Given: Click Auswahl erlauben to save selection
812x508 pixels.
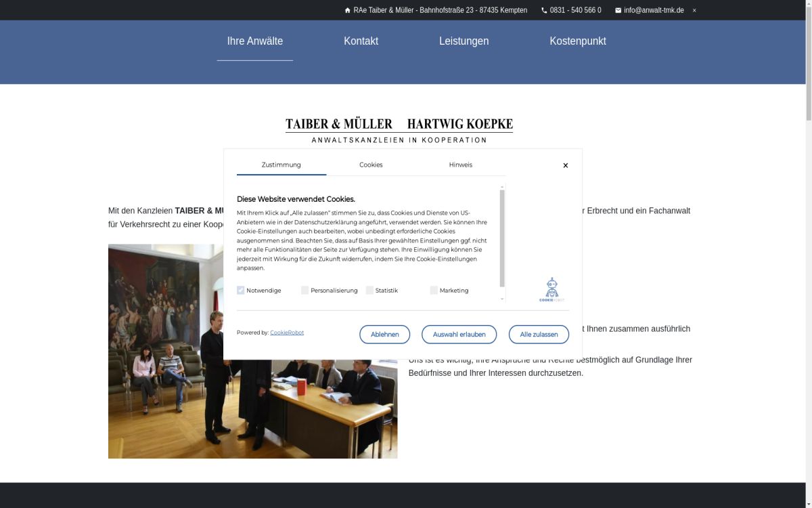Looking at the screenshot, I should click(459, 335).
